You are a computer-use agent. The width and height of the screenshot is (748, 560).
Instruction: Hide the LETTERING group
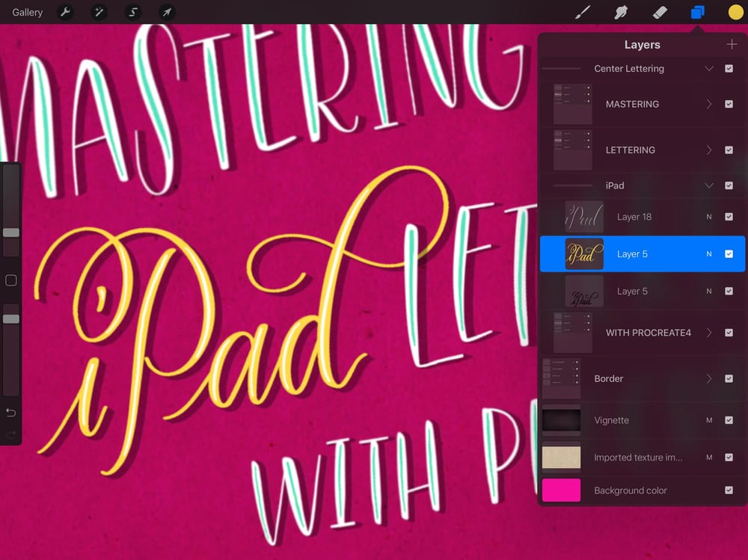(x=729, y=150)
